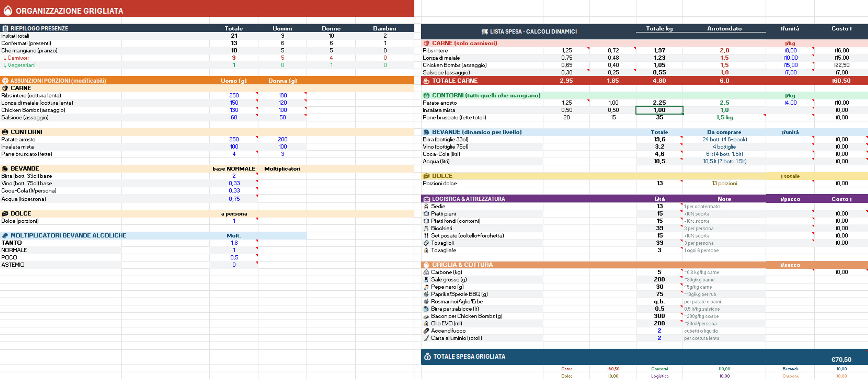
Task: Select the icon beside Piatti fondi (contorni)
Action: point(426,221)
